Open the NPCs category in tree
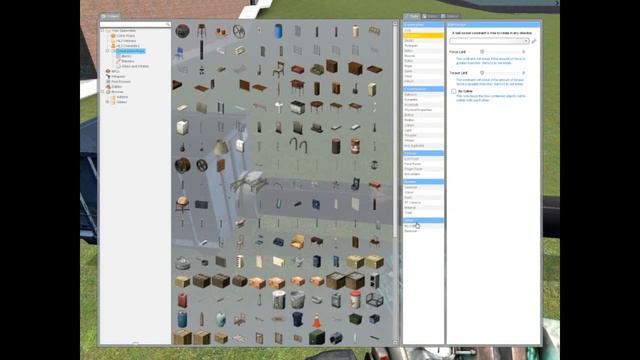 pos(116,71)
